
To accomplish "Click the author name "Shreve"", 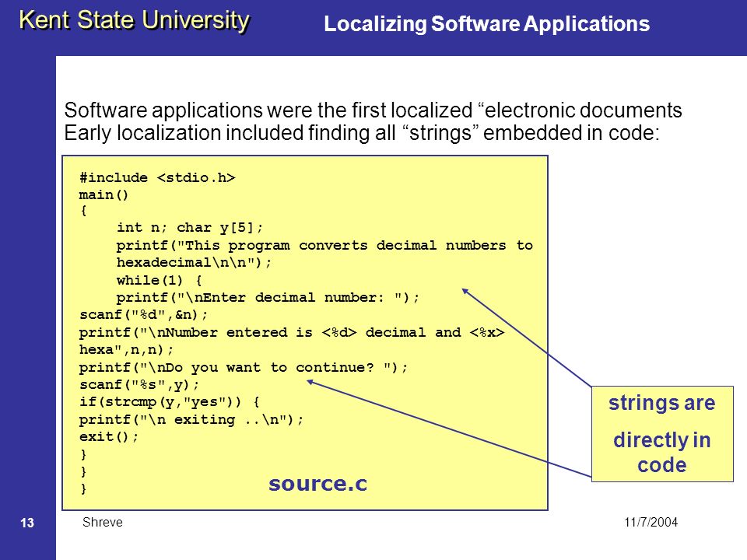I will pos(103,522).
